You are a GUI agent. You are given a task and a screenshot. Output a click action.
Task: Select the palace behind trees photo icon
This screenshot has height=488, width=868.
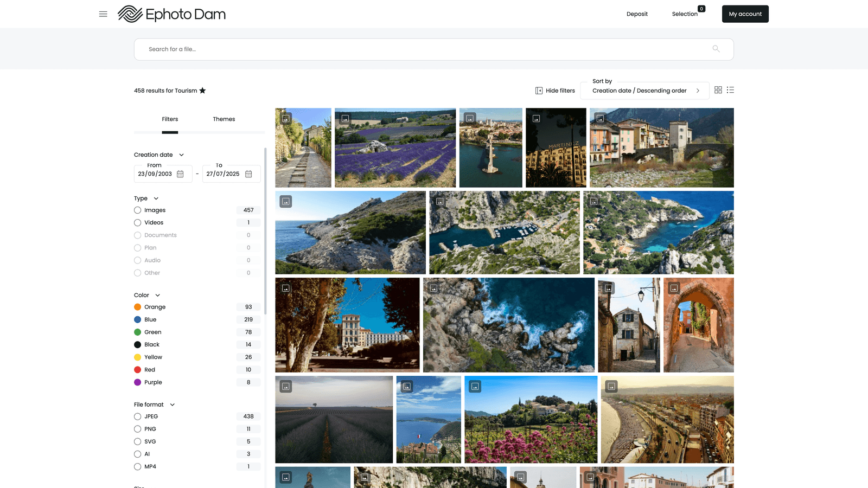click(x=286, y=288)
